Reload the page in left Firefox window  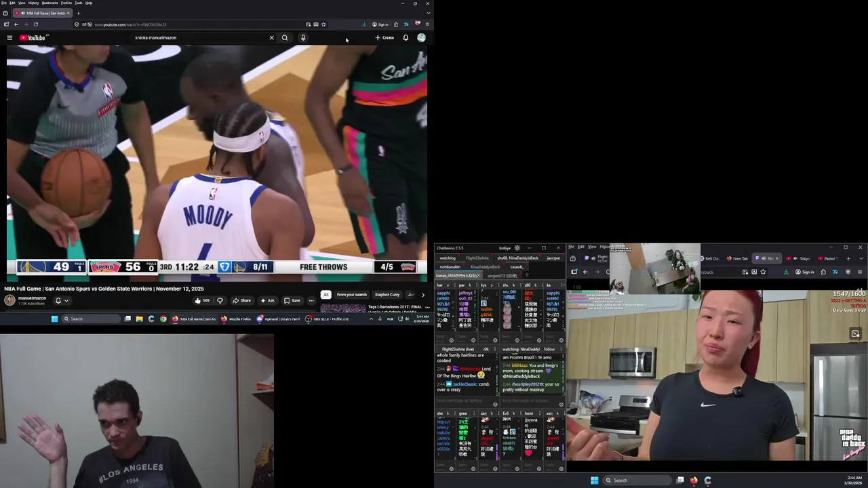(x=36, y=24)
